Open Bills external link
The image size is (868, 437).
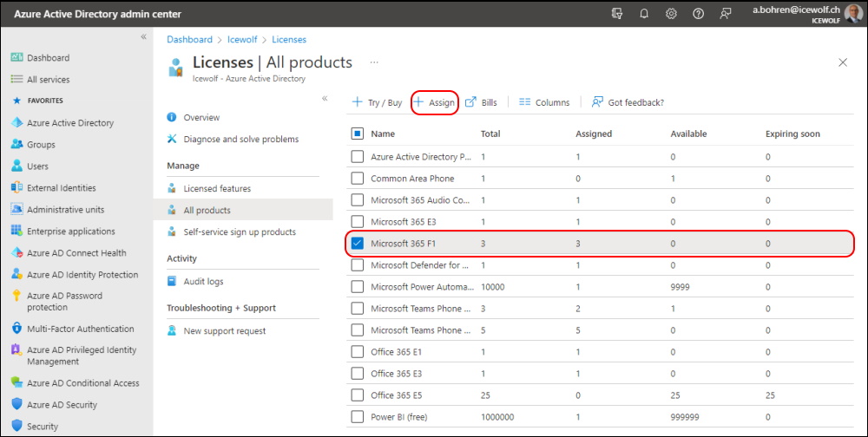point(481,102)
